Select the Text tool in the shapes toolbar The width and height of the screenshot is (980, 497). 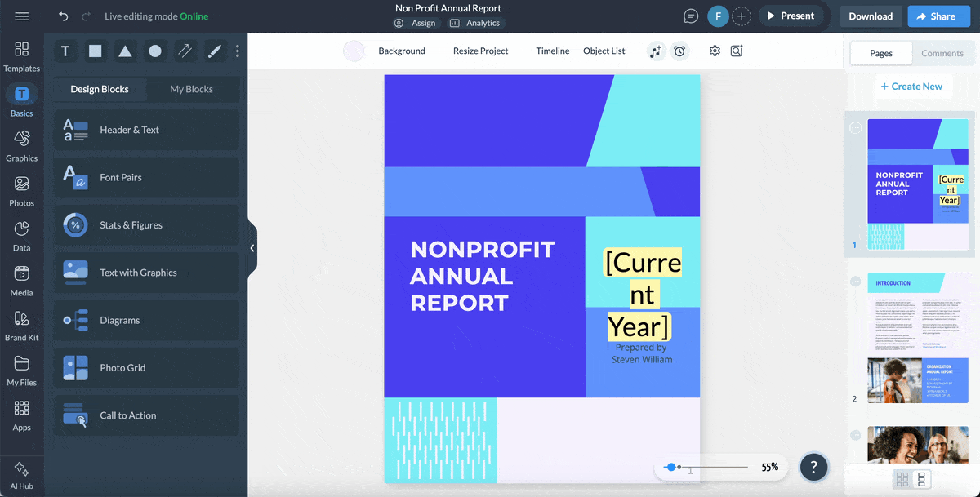[65, 51]
